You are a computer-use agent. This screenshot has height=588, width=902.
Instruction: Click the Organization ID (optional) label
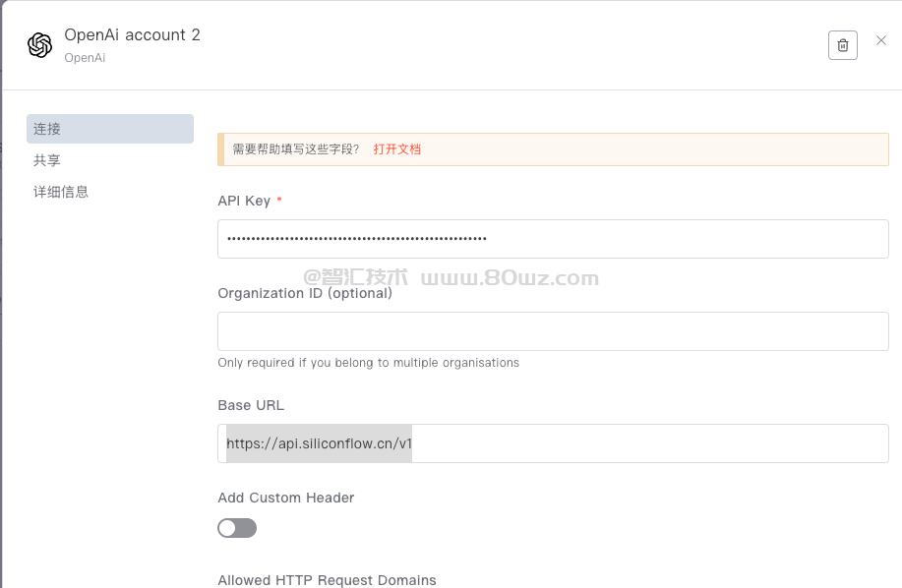click(305, 293)
